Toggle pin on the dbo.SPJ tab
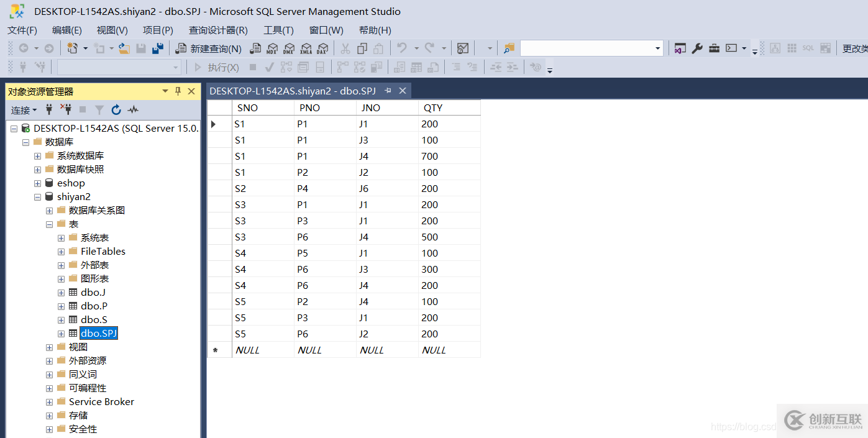Image resolution: width=868 pixels, height=438 pixels. pyautogui.click(x=388, y=91)
